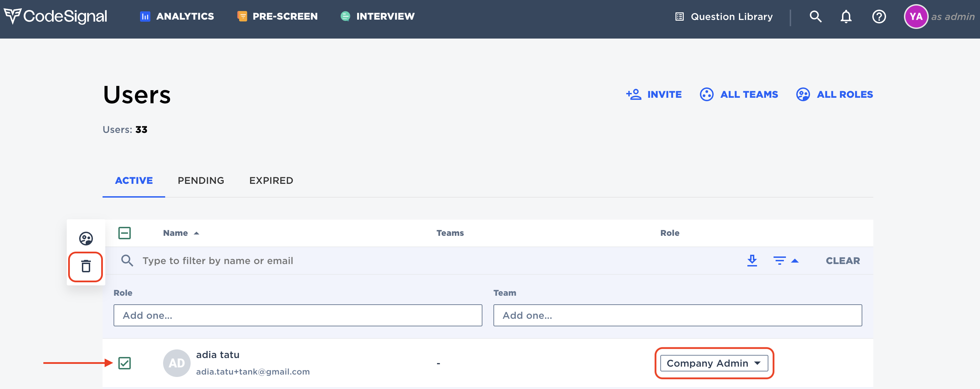This screenshot has height=389, width=980.
Task: Open the notifications bell
Action: click(846, 17)
